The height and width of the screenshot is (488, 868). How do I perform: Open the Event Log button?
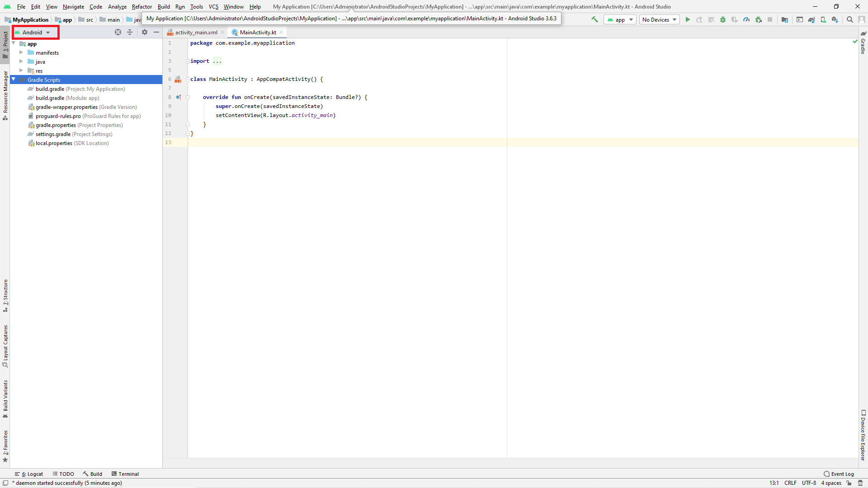tap(839, 474)
